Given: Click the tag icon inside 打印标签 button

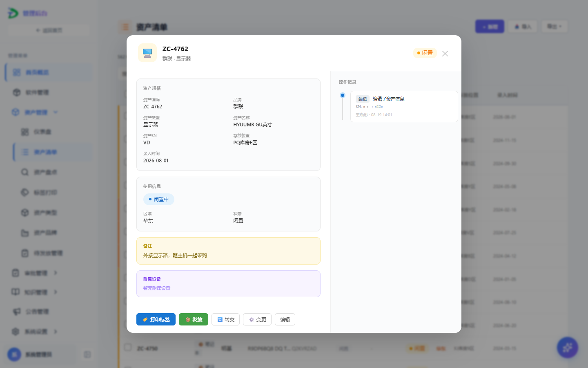Looking at the screenshot, I should coord(145,319).
